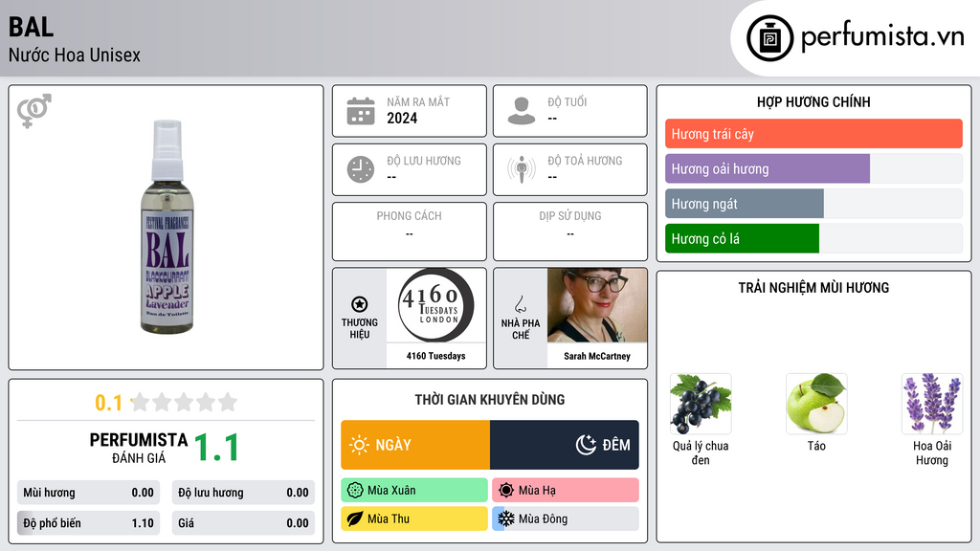This screenshot has height=551, width=980.
Task: Click the Hợp Hương Chính heading
Action: tap(813, 101)
